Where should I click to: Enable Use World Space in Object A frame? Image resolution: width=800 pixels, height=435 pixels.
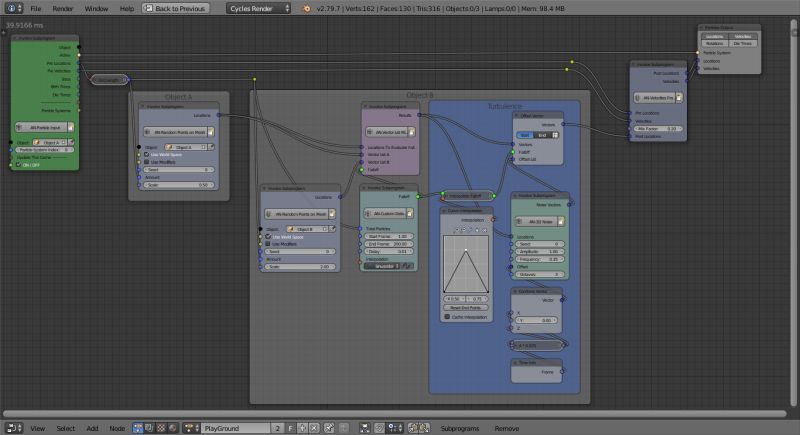click(146, 154)
